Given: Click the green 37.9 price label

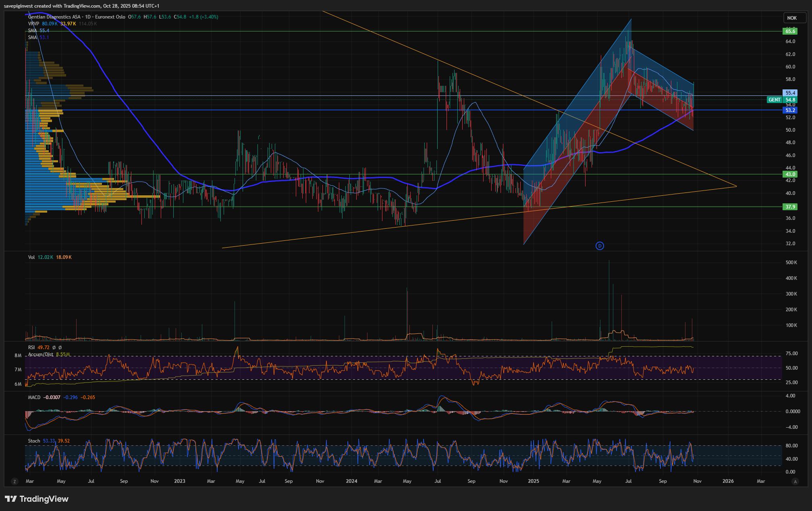Looking at the screenshot, I should pyautogui.click(x=790, y=207).
